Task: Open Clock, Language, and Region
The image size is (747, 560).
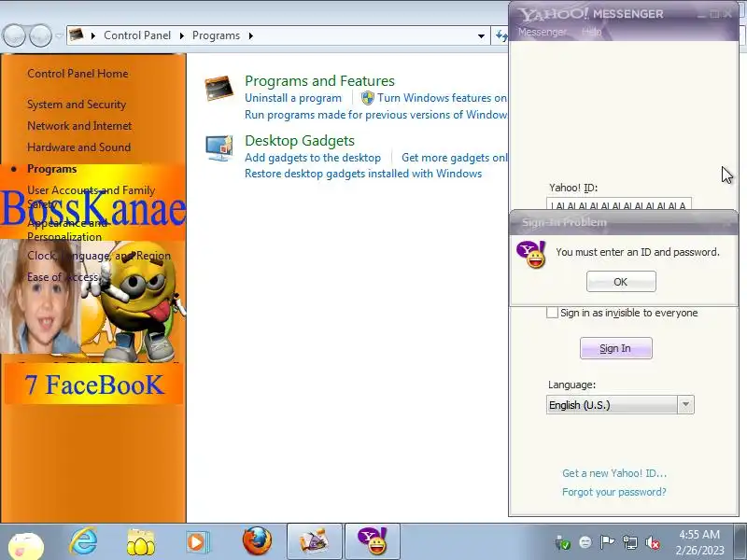Action: (x=99, y=256)
